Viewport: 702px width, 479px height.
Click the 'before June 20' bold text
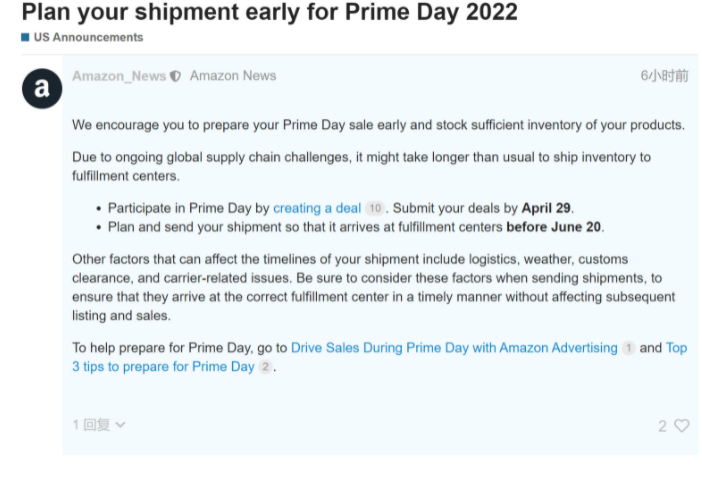(553, 227)
